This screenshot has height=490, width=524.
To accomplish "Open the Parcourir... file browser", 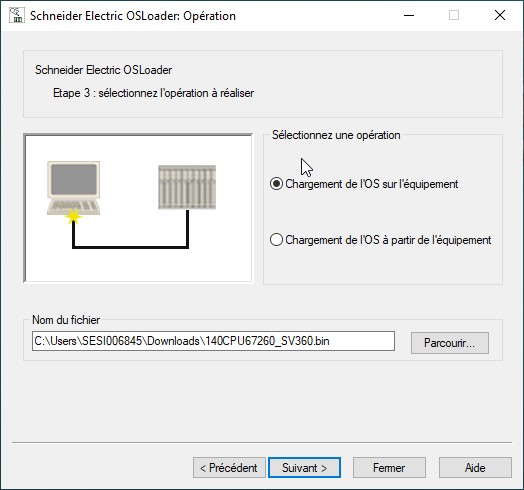I will pos(450,343).
